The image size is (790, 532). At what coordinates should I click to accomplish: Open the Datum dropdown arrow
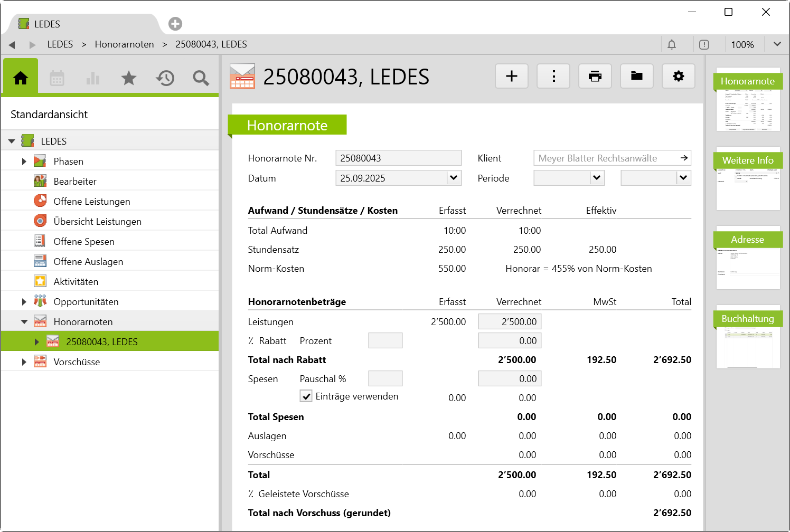click(454, 178)
